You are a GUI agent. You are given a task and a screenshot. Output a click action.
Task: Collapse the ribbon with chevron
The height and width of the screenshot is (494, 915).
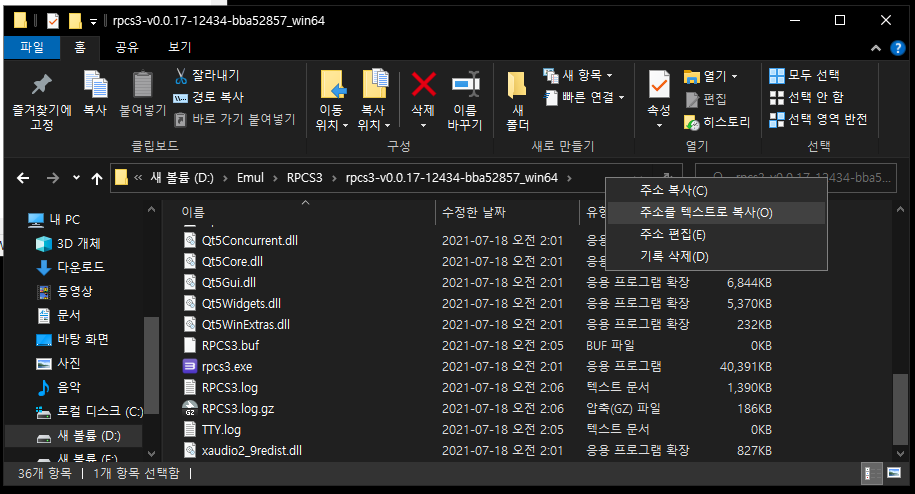(x=875, y=48)
